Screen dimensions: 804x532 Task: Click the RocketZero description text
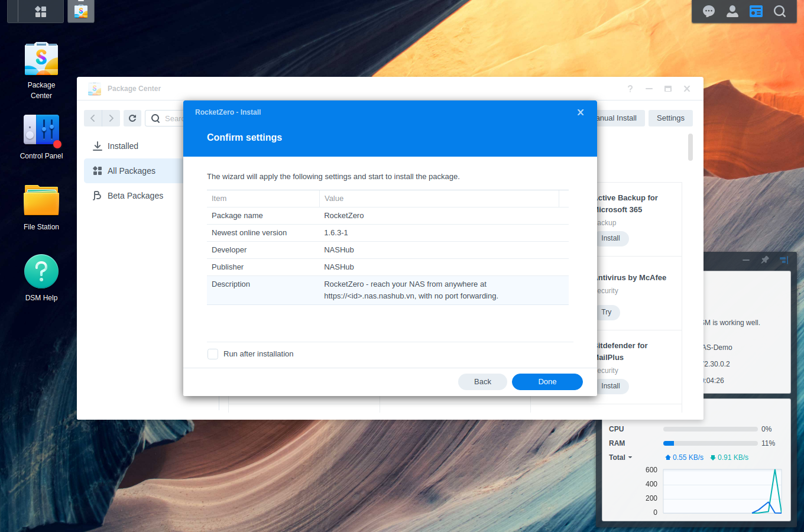tap(411, 290)
